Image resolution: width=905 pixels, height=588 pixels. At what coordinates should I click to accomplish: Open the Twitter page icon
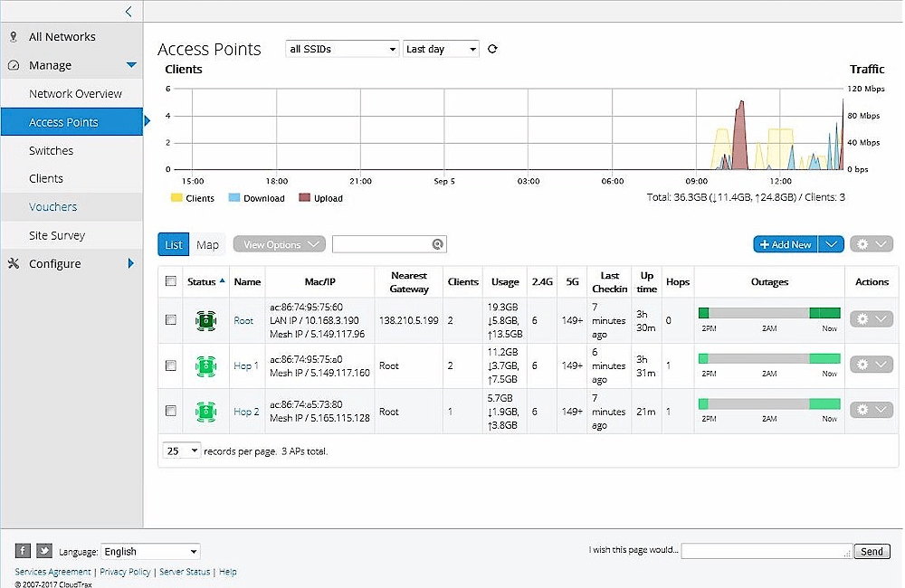pyautogui.click(x=44, y=551)
